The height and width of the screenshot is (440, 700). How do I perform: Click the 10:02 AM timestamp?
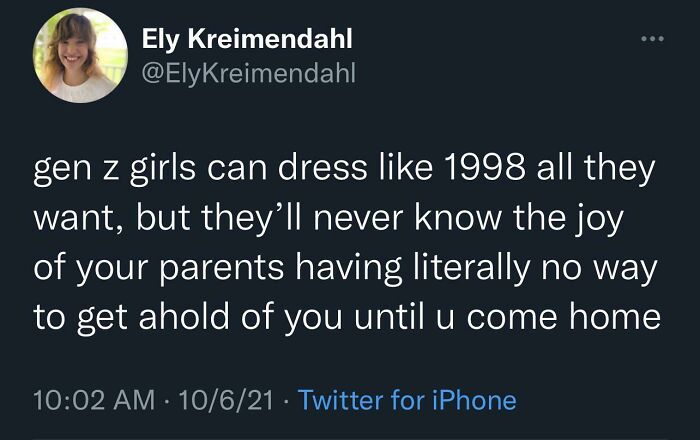[x=94, y=399]
